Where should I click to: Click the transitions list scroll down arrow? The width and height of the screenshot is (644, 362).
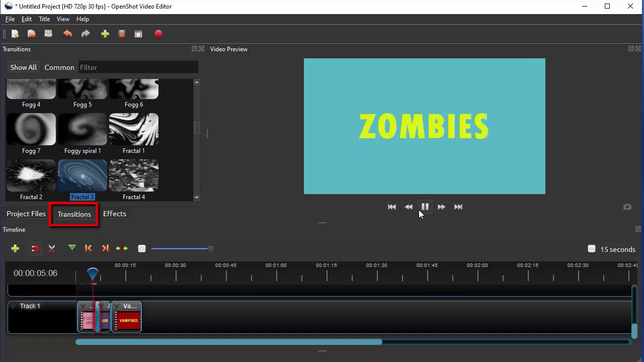197,198
